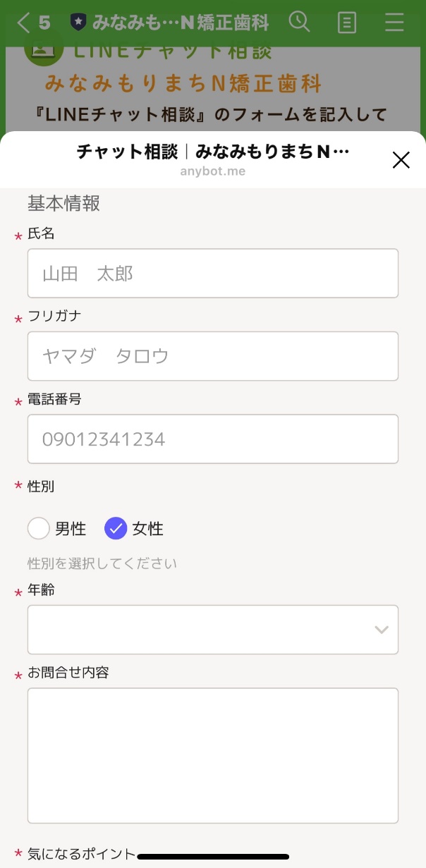Tap the shield badge beside account name
Screen dimensions: 426x868
[78, 23]
